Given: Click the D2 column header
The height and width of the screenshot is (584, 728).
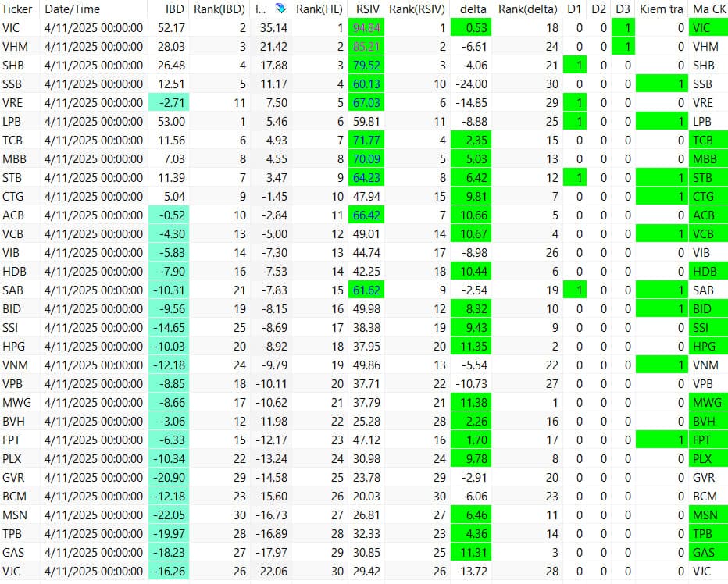Looking at the screenshot, I should tap(598, 9).
